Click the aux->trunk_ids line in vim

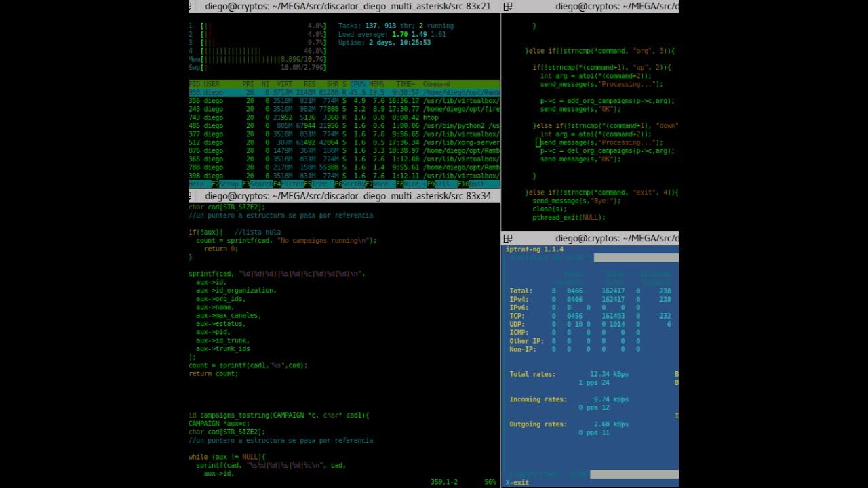coord(223,348)
